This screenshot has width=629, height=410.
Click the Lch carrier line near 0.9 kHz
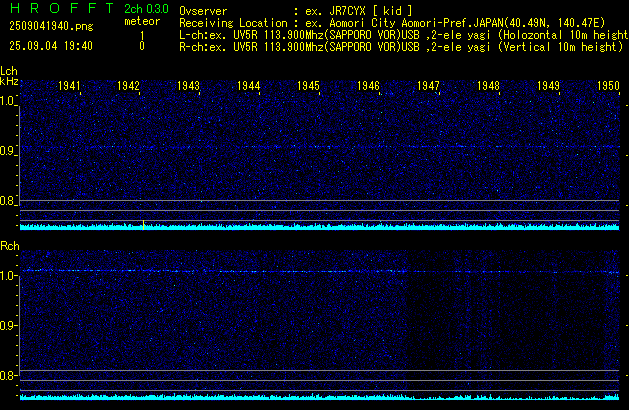(x=319, y=147)
